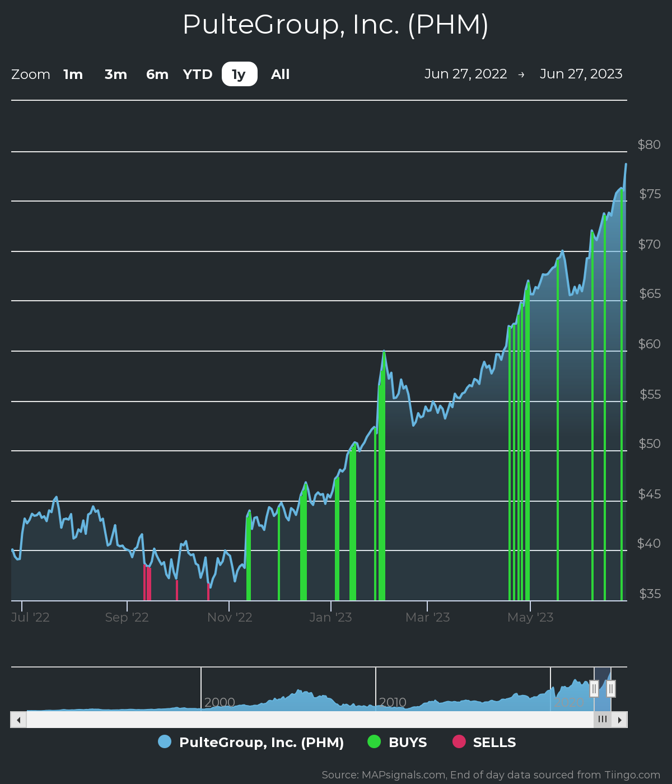
Task: Click the $60 price axis label
Action: (x=650, y=344)
